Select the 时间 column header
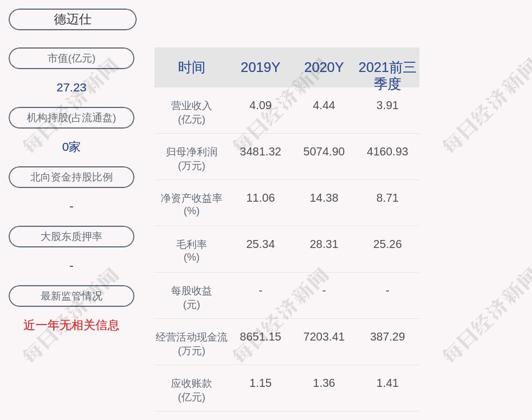This screenshot has height=420, width=532. (191, 67)
